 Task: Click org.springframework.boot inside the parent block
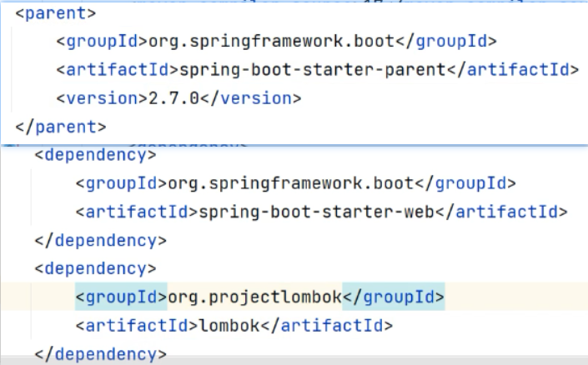[272, 41]
